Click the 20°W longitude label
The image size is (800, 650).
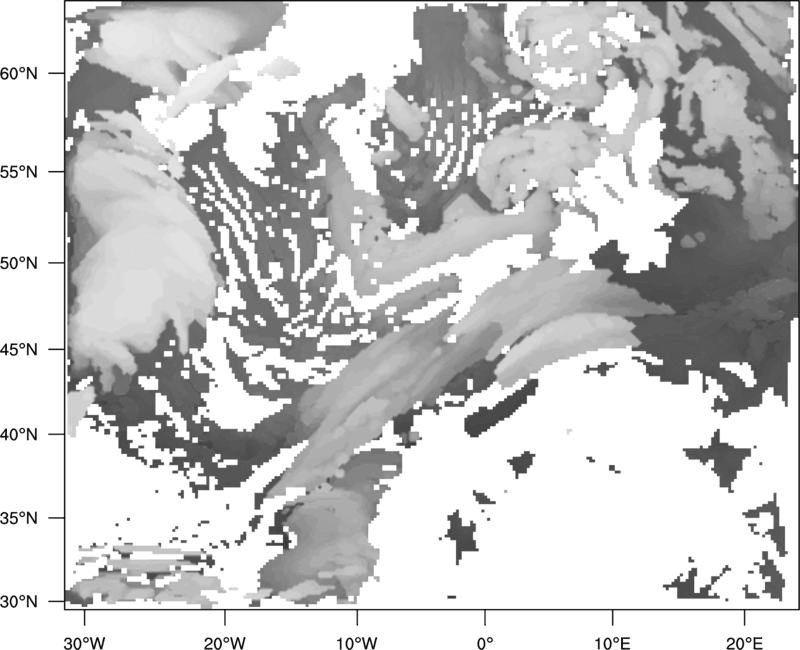click(224, 643)
